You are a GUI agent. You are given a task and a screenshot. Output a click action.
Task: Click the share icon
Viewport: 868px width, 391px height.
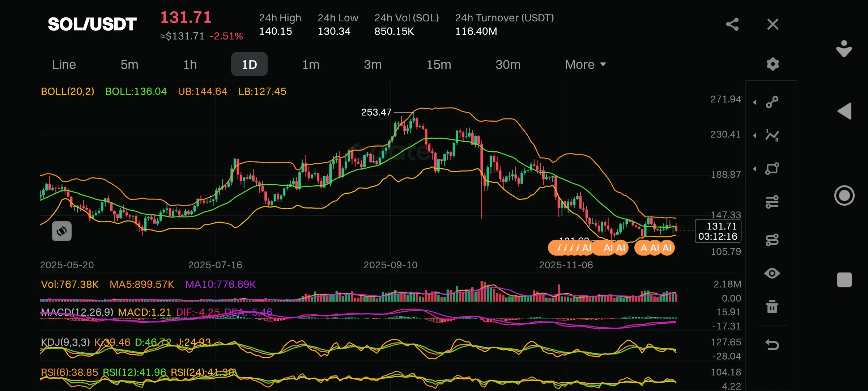tap(732, 24)
